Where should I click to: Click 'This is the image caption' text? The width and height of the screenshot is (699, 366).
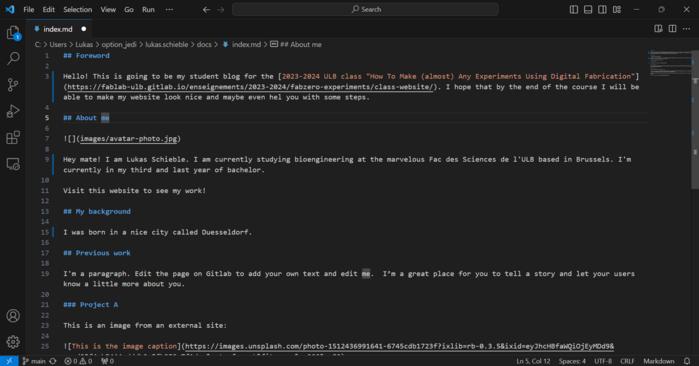(124, 346)
